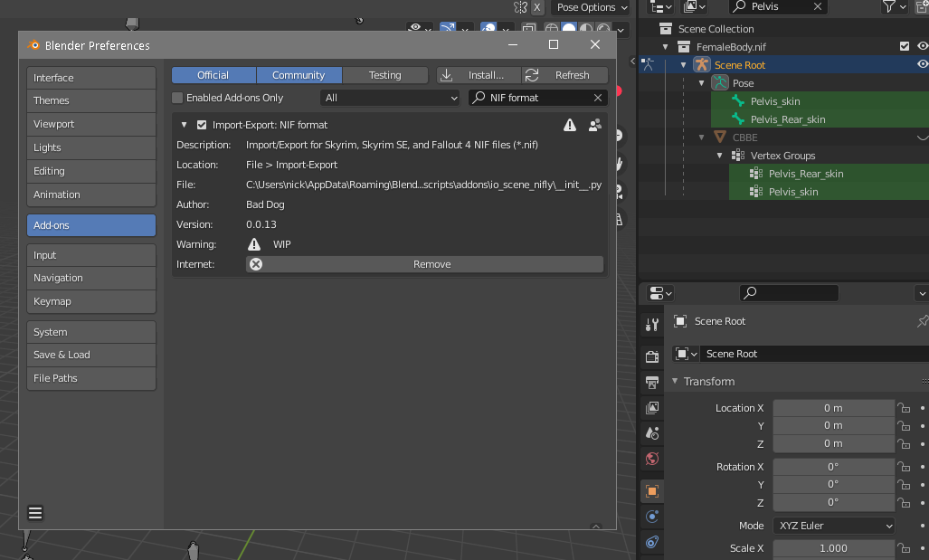The width and height of the screenshot is (929, 560).
Task: Click the armature icon beside Scene Root
Action: coord(702,64)
